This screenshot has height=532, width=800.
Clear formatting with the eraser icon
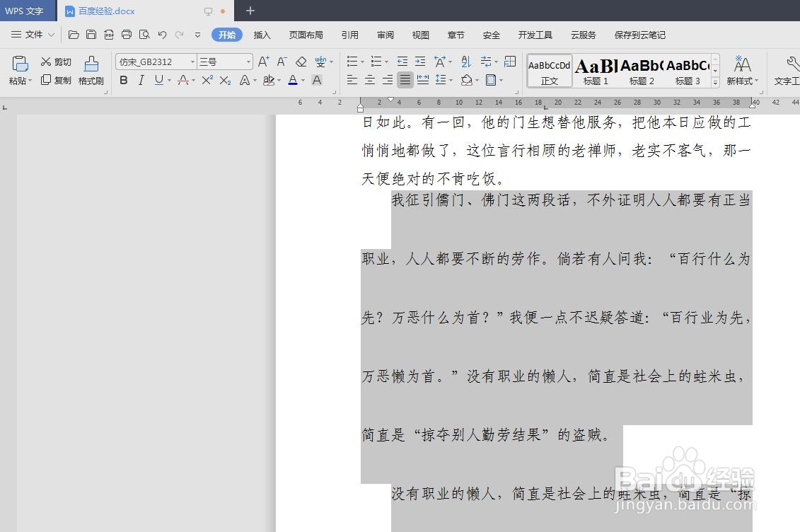coord(300,62)
